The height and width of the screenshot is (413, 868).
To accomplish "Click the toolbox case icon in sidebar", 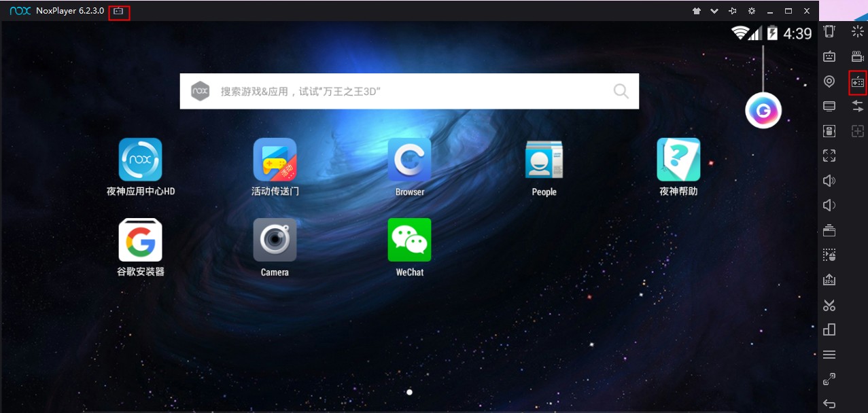I will [x=829, y=230].
